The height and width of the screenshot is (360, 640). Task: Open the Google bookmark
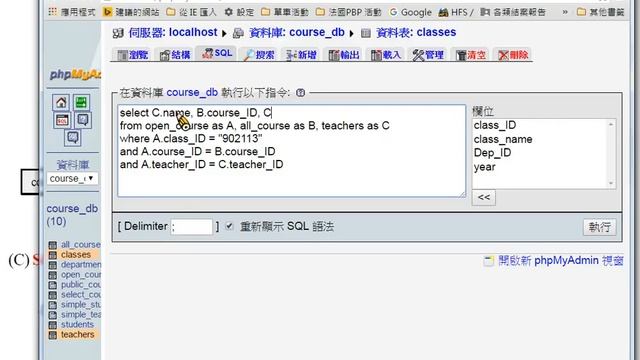point(411,12)
